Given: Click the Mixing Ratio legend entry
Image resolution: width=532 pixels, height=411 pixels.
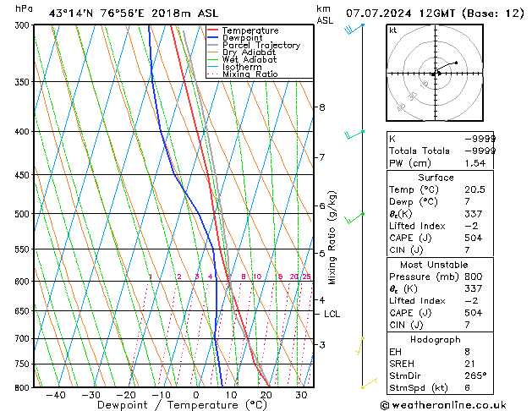Looking at the screenshot, I should click(x=250, y=75).
